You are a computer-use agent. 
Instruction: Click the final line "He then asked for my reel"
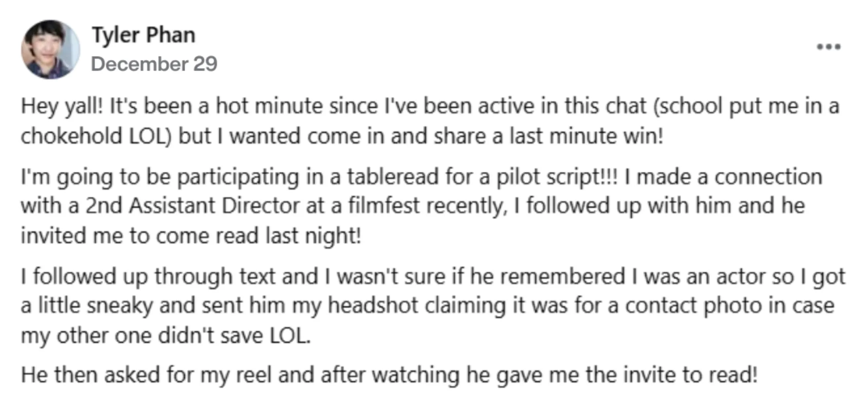389,375
